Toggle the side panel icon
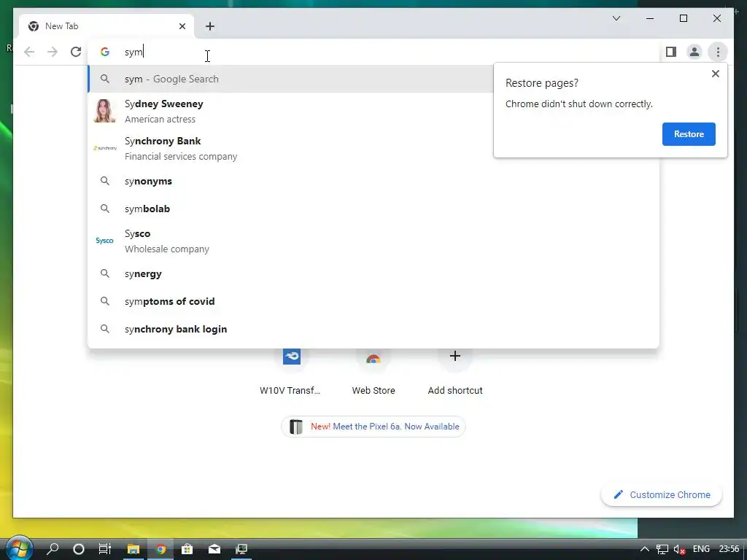747x560 pixels. pyautogui.click(x=671, y=52)
